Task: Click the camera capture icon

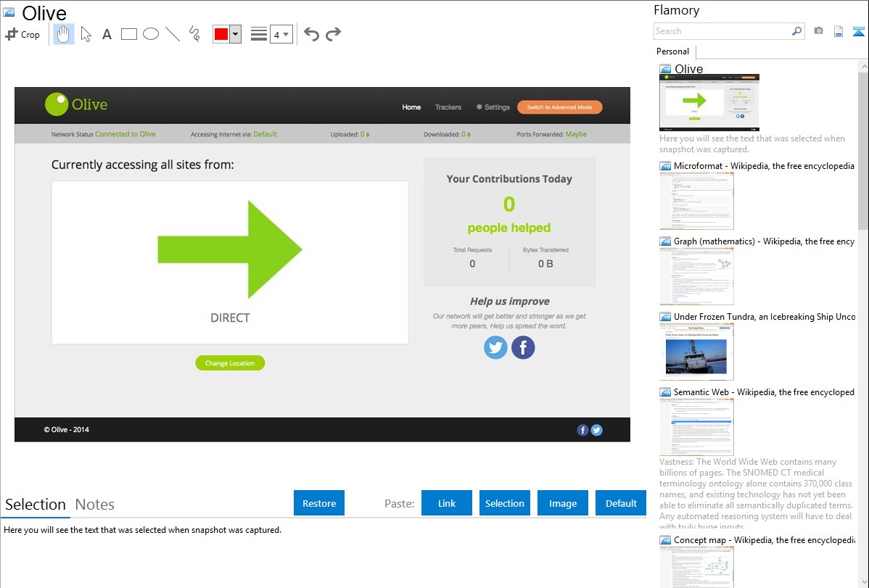Action: (x=818, y=31)
